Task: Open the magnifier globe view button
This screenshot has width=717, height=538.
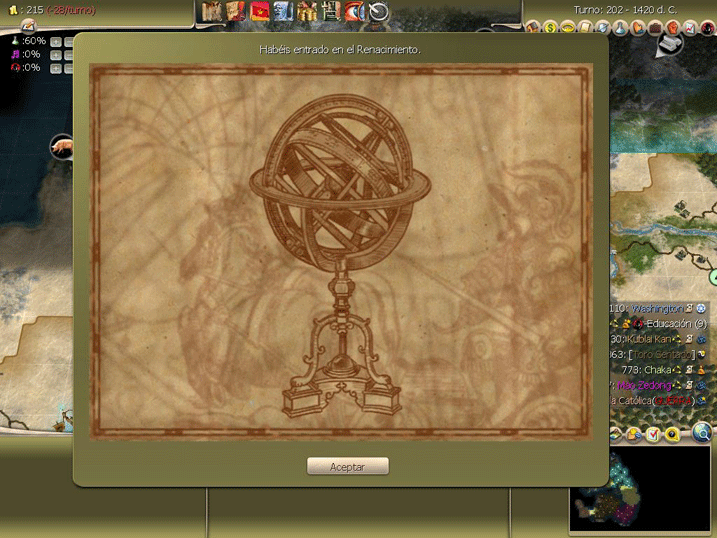Action: click(x=702, y=433)
